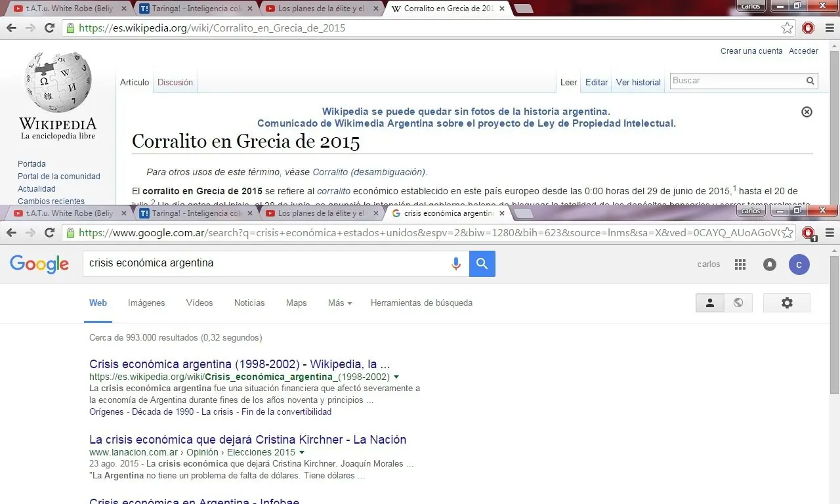Click red extension icon in Google window
This screenshot has width=840, height=504.
tap(808, 233)
